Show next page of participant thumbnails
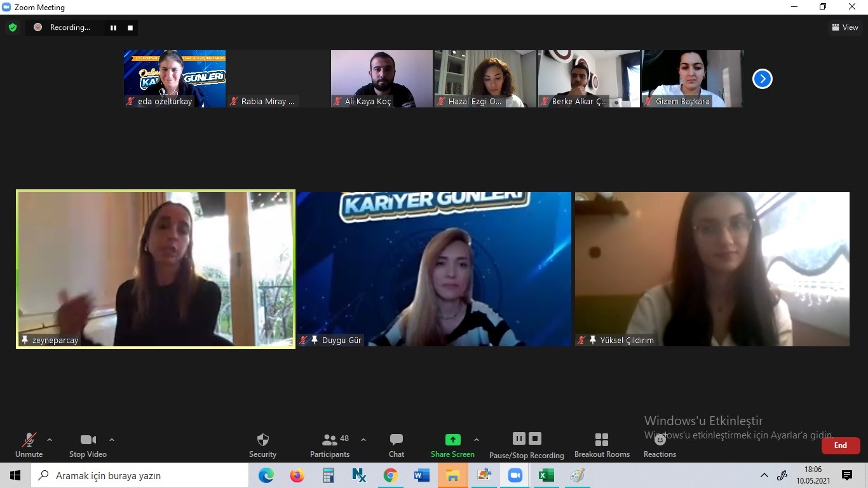 (762, 79)
